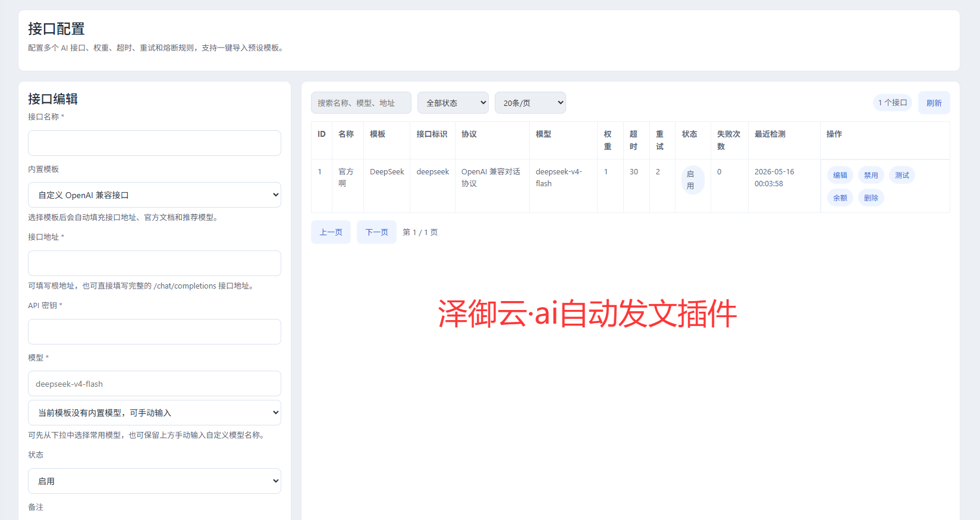Click 余额 for the DeepSeek row
This screenshot has height=520, width=980.
coord(840,198)
